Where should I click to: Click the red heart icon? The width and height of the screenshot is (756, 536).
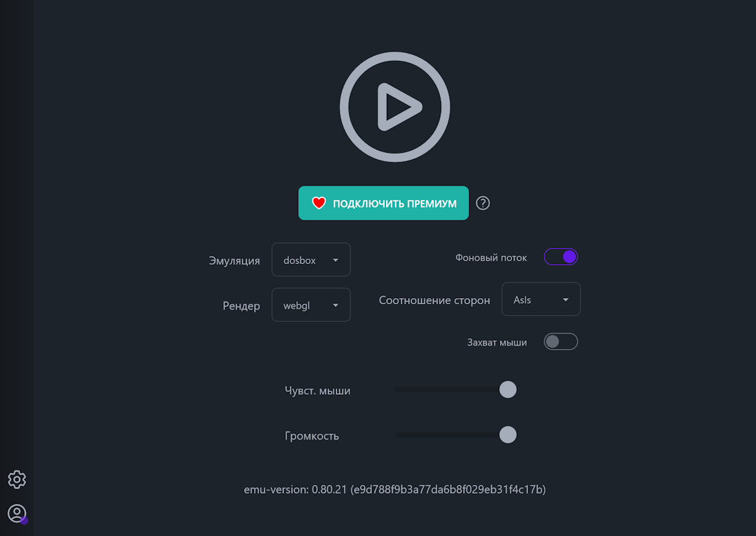pyautogui.click(x=318, y=203)
